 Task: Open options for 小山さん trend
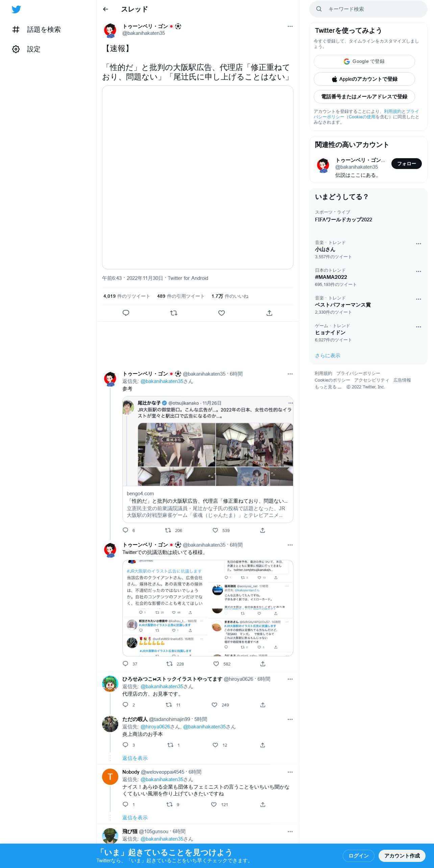(x=418, y=244)
